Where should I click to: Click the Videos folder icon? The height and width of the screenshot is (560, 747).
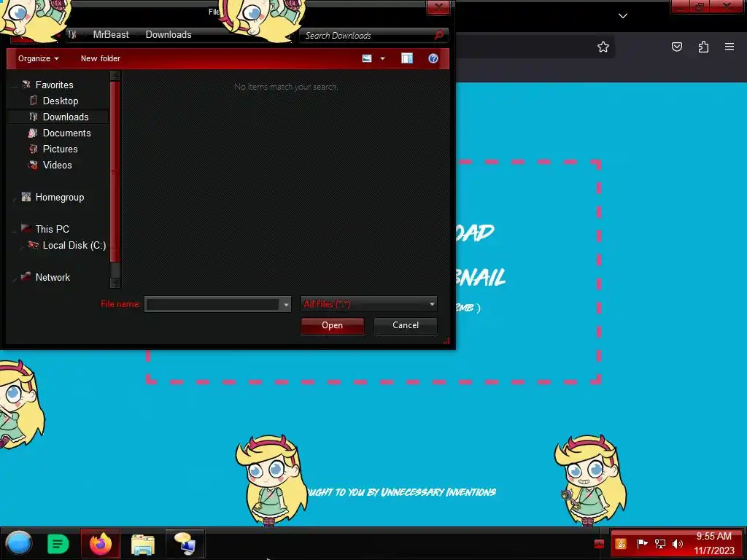[x=33, y=166]
